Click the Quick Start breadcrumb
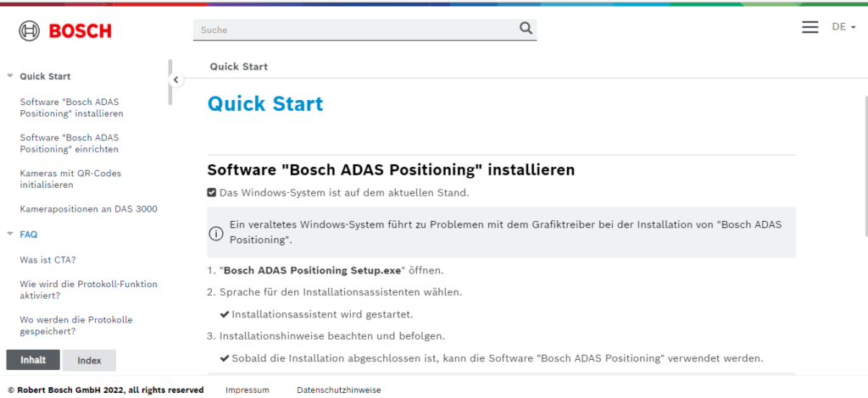Image resolution: width=868 pixels, height=398 pixels. click(238, 67)
